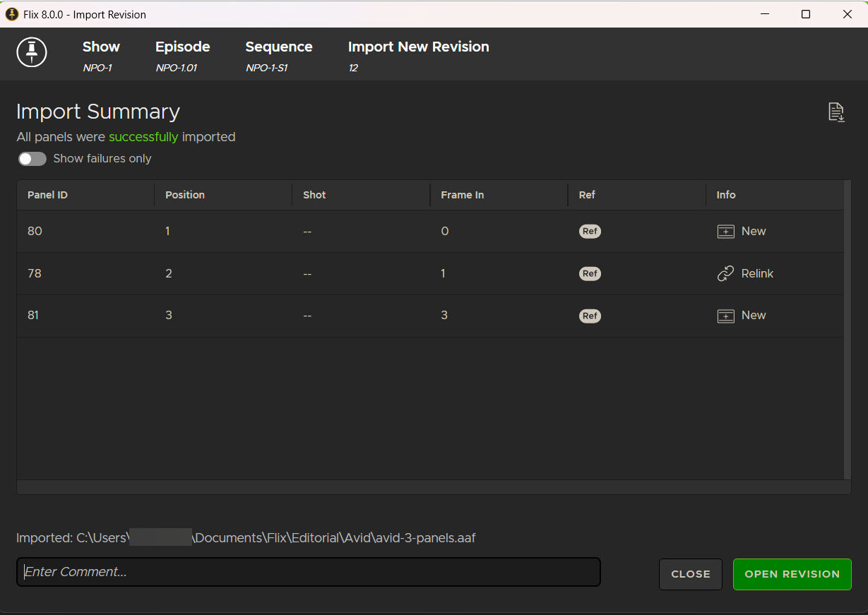The image size is (868, 615).
Task: Open the Show NPO-1 breadcrumb
Action: [x=101, y=55]
